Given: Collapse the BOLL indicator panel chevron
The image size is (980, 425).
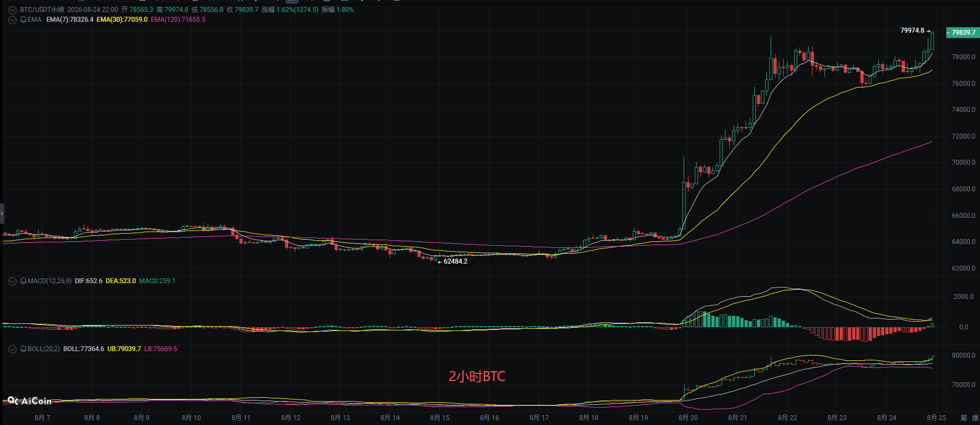Looking at the screenshot, I should coord(12,349).
